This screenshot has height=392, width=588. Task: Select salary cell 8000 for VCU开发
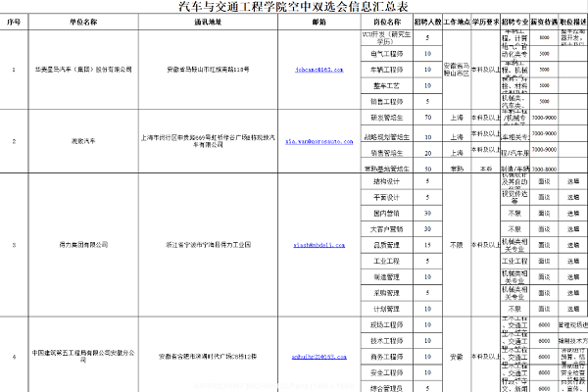click(544, 38)
